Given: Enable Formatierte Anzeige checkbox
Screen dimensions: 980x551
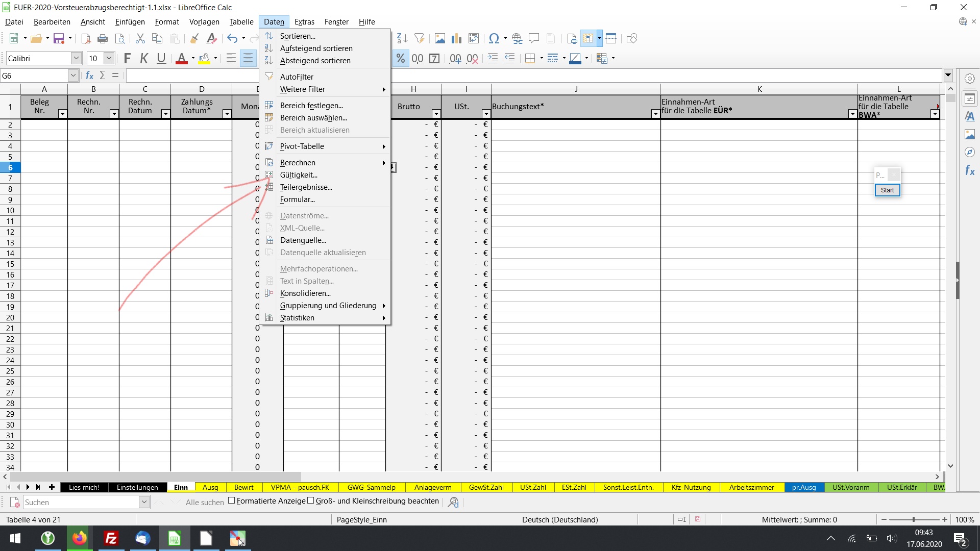Looking at the screenshot, I should pyautogui.click(x=231, y=501).
